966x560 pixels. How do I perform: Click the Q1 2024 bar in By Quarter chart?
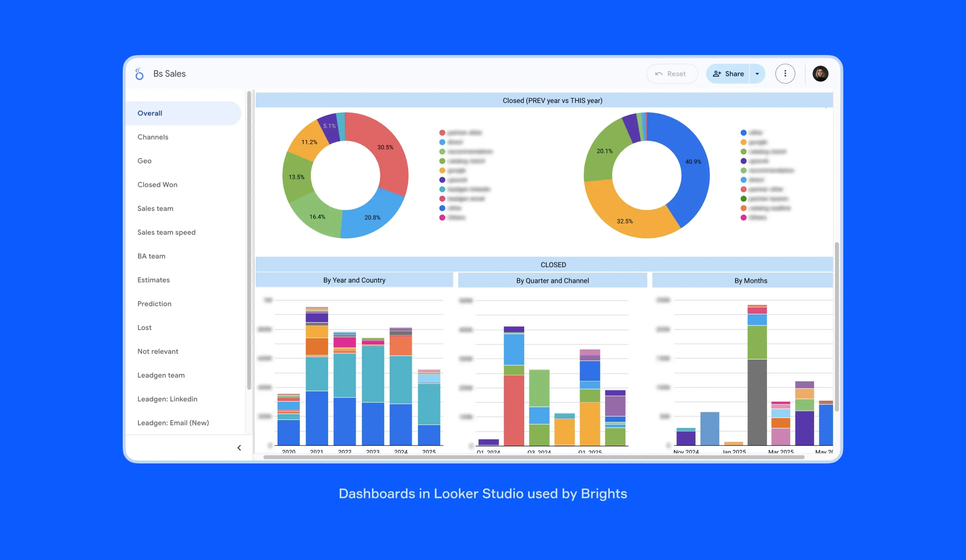pos(488,442)
